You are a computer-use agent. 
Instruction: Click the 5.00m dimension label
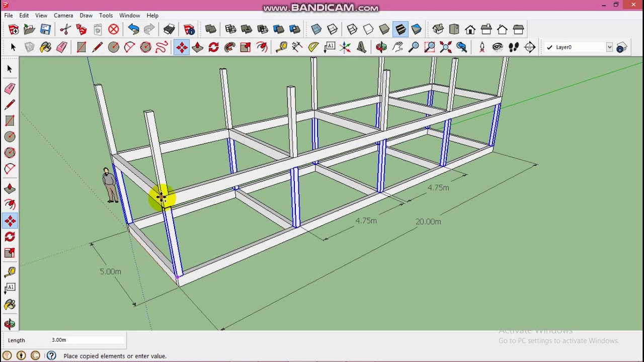110,271
